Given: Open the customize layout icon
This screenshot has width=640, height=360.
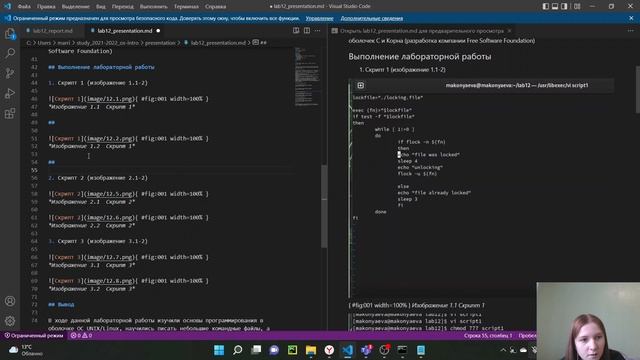Looking at the screenshot, I should tap(577, 6).
